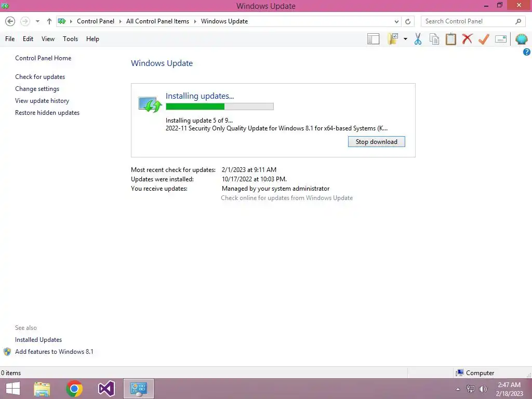The width and height of the screenshot is (532, 399).
Task: Click the Stop download button
Action: tap(376, 142)
